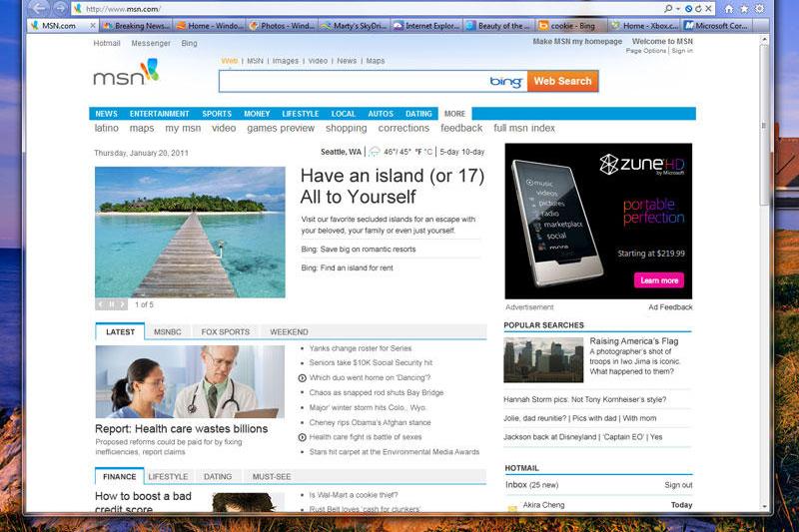Image resolution: width=799 pixels, height=532 pixels.
Task: Open the IE Tools gear icon
Action: pyautogui.click(x=760, y=8)
